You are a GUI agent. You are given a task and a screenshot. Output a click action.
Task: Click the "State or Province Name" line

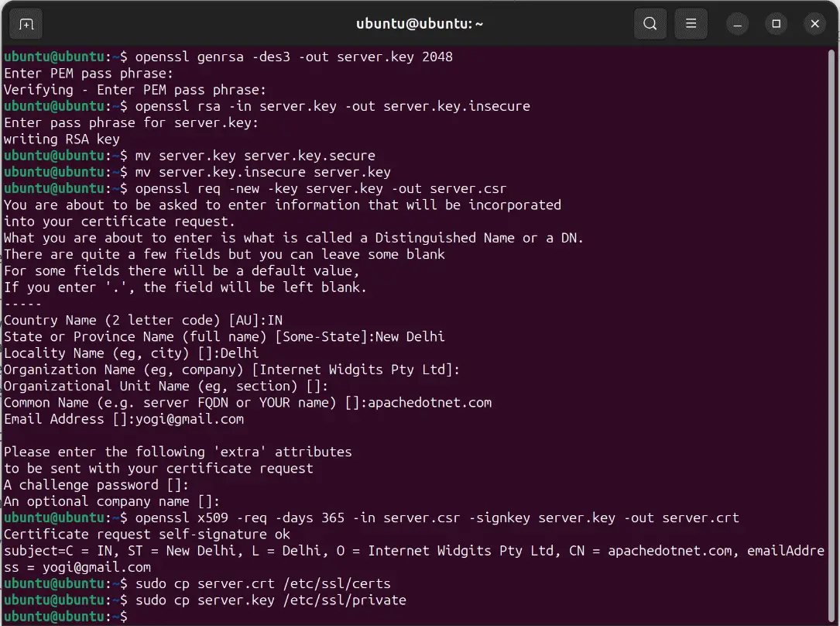tap(224, 337)
